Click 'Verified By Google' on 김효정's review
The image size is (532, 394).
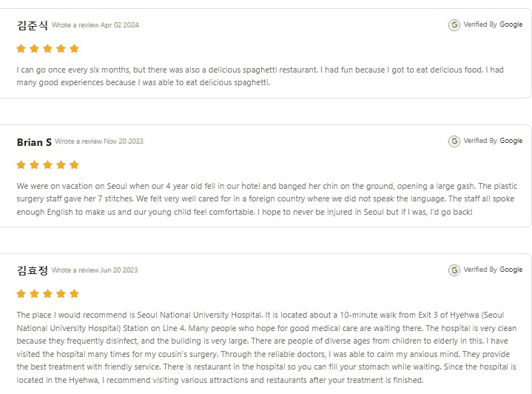click(493, 270)
